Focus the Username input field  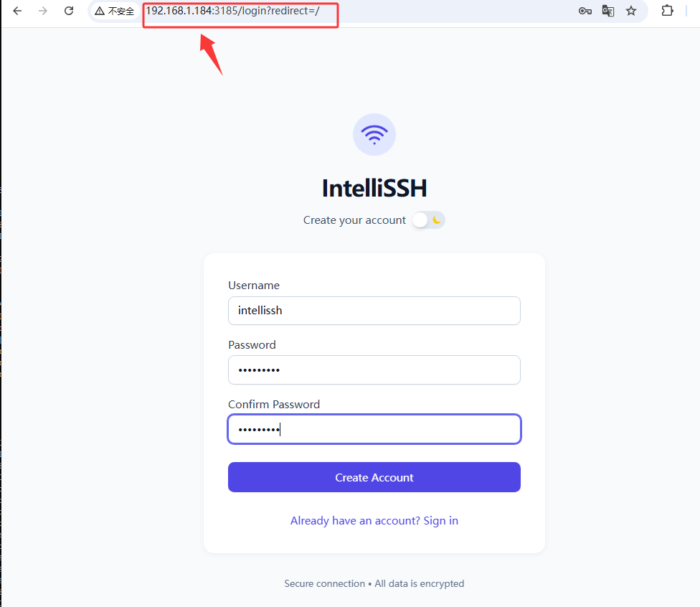click(374, 311)
